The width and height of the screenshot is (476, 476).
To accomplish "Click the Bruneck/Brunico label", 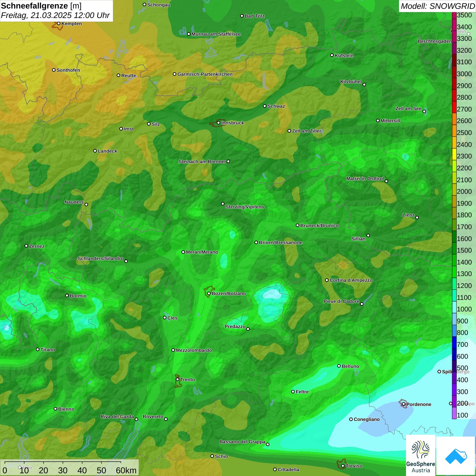I will [319, 225].
